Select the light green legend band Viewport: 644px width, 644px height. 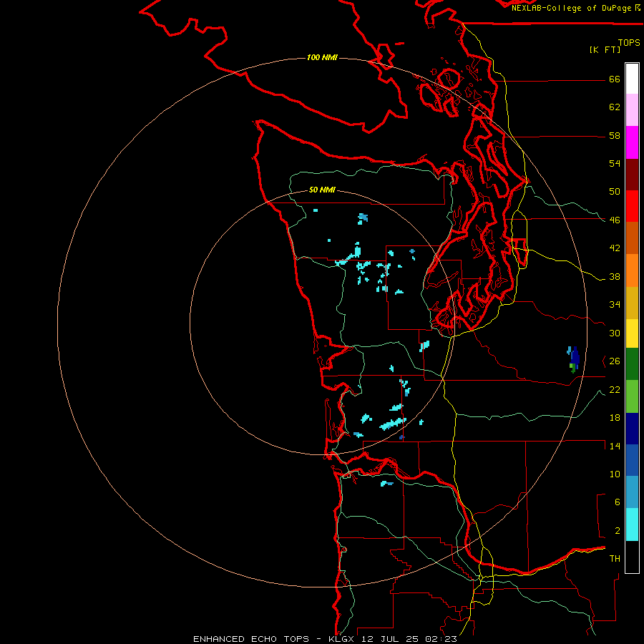click(x=632, y=396)
